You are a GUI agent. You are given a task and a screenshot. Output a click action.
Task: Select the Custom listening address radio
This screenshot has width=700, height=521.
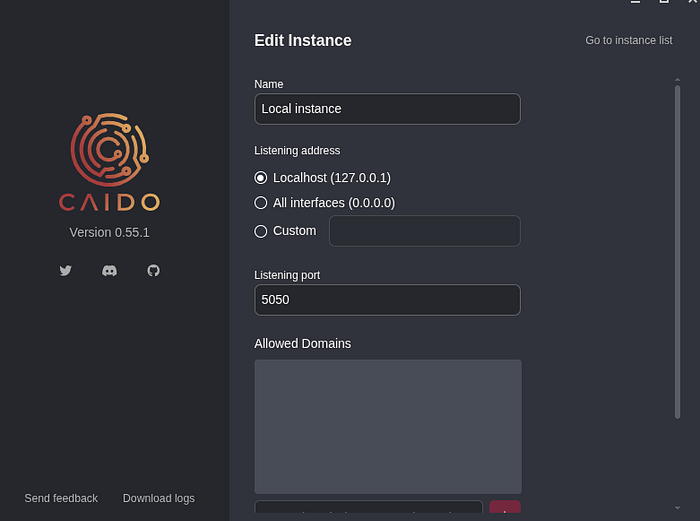tap(261, 231)
